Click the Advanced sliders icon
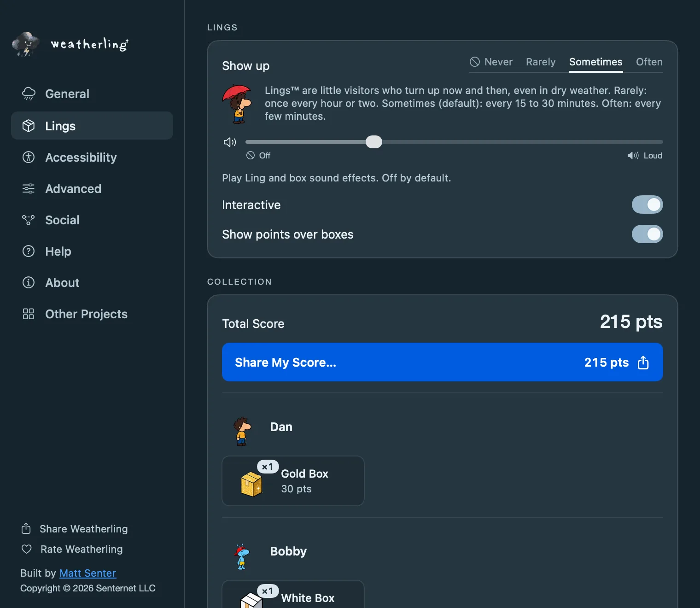The width and height of the screenshot is (700, 608). (29, 188)
